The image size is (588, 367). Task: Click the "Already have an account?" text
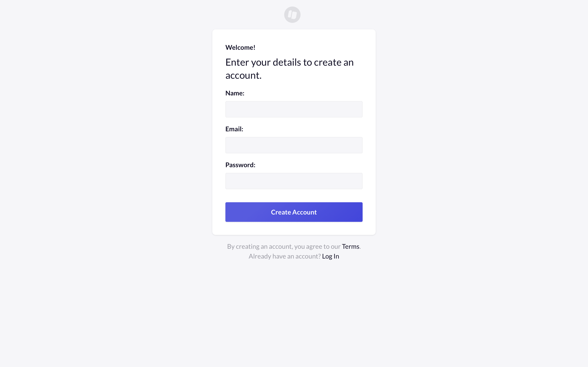[284, 256]
